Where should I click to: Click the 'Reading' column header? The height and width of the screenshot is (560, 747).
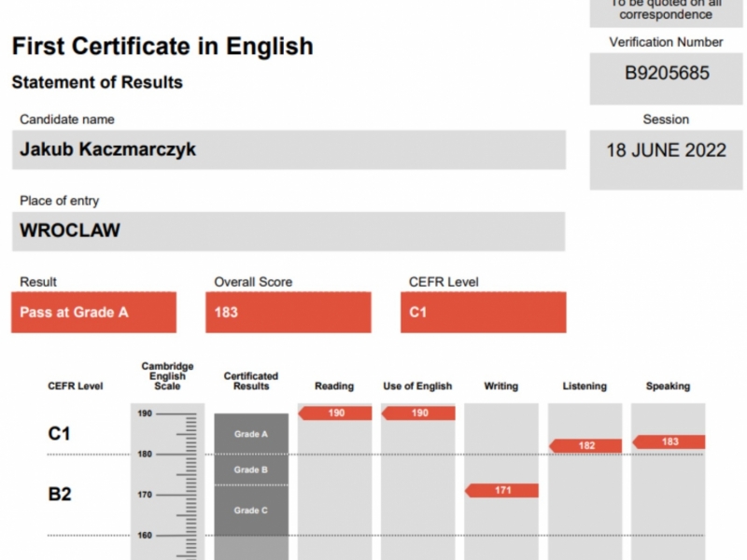point(334,386)
